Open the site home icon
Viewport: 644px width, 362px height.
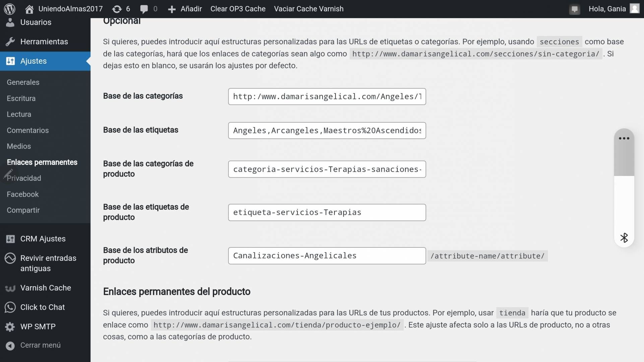[x=29, y=9]
